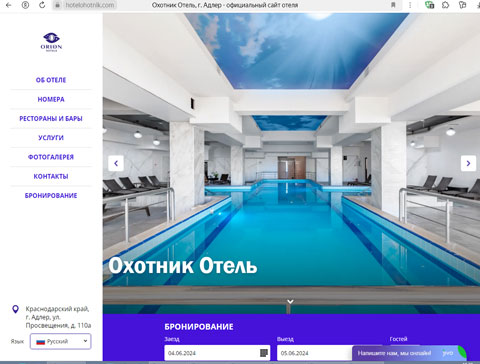Show next slide with right arrow
This screenshot has height=364, width=480.
[x=468, y=163]
